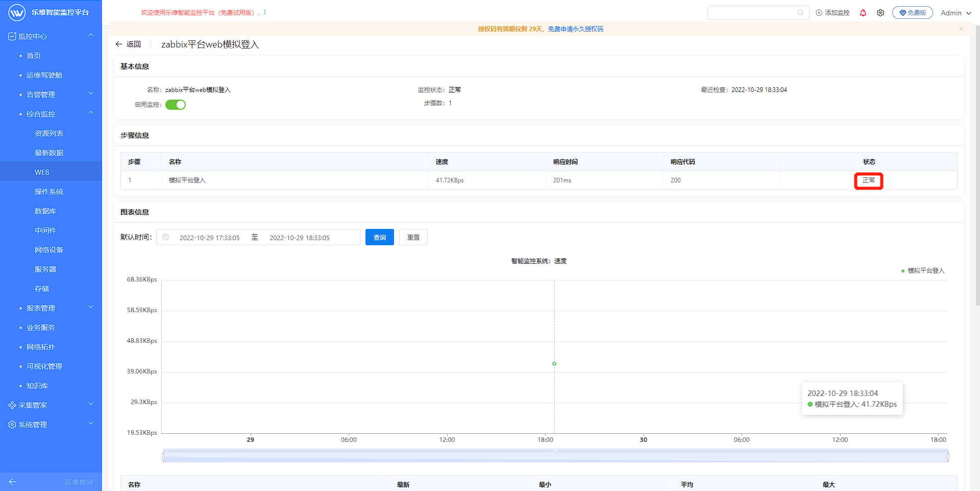Viewport: 980px width, 491px height.
Task: Open 资源列表 menu item
Action: (x=49, y=133)
